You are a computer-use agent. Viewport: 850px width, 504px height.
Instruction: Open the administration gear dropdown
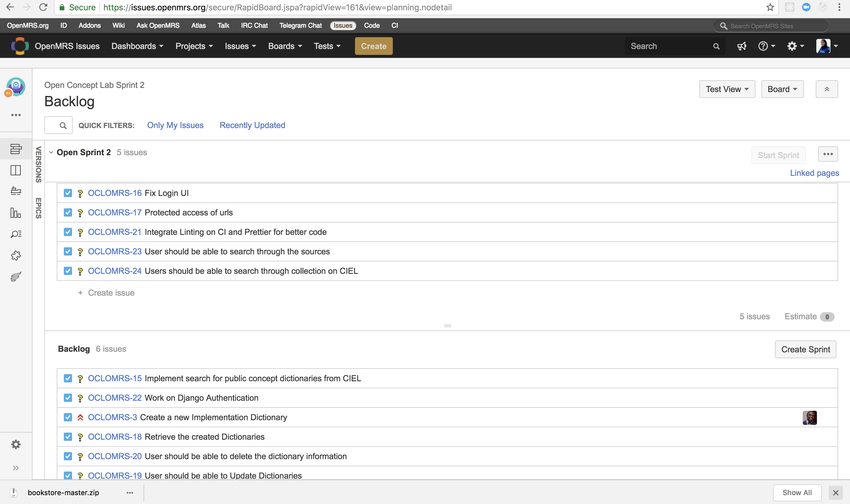[795, 46]
